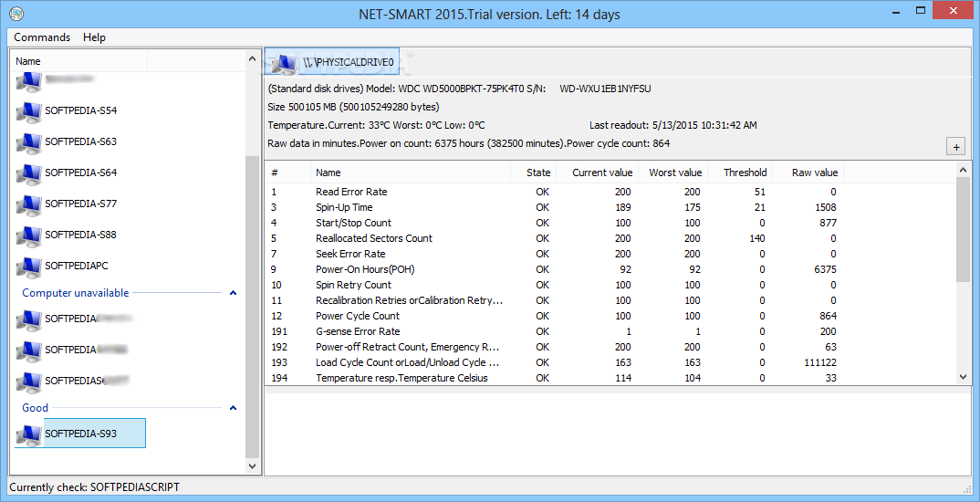Open the Help menu
980x502 pixels.
94,37
